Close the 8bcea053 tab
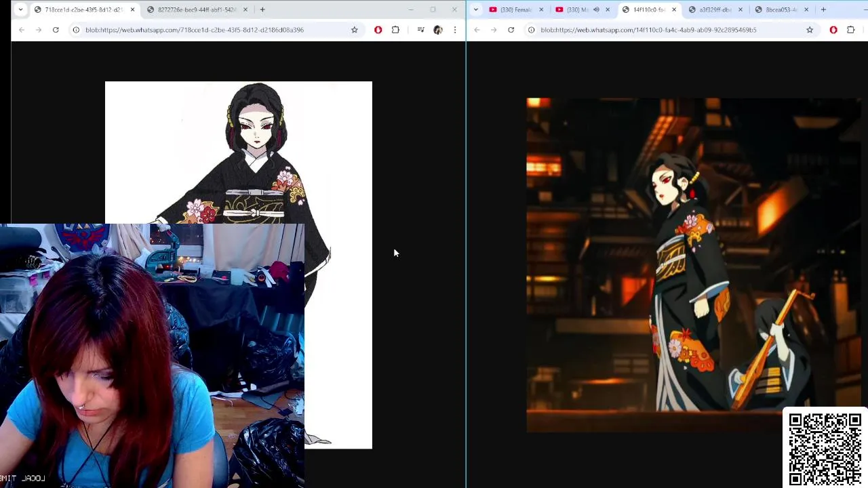This screenshot has width=868, height=488. click(x=806, y=9)
